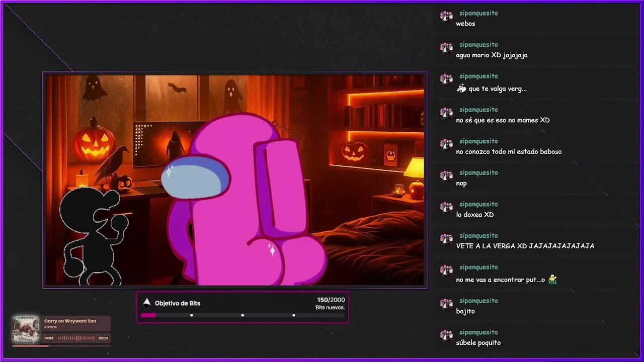Click the emote after 'no me vas a encontrar put...o'
This screenshot has height=362, width=644.
point(552,279)
